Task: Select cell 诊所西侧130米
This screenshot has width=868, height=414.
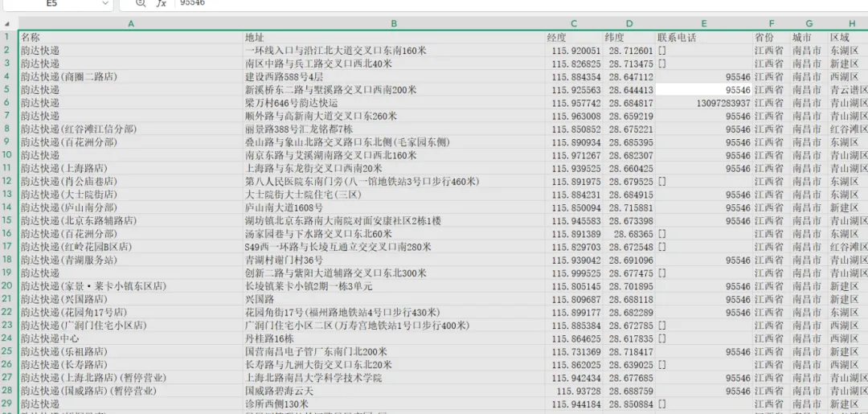Action: coord(394,404)
